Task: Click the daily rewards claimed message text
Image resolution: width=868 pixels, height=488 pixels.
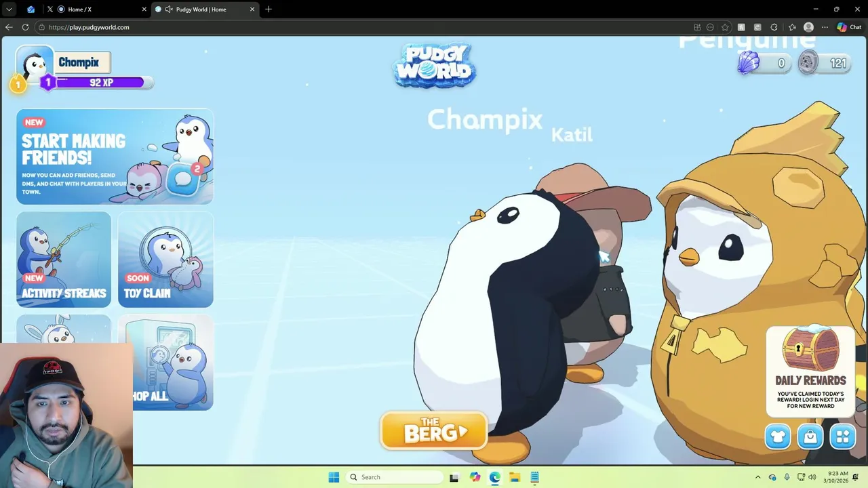Action: coord(811,400)
